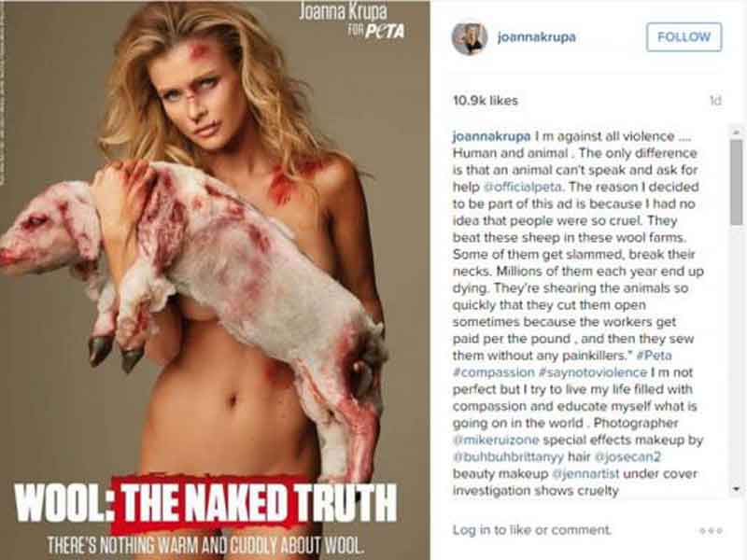Click the scrollbar up arrow
Viewport: 747px width, 560px height.
pyautogui.click(x=737, y=132)
